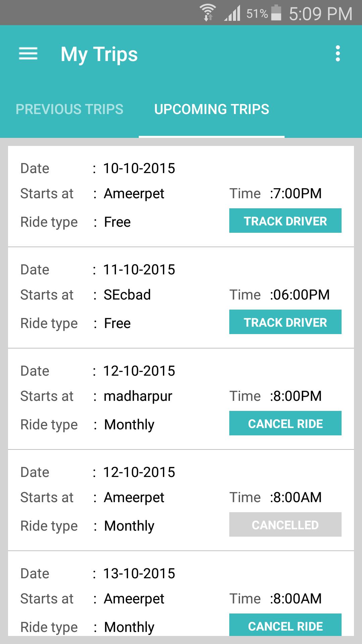The height and width of the screenshot is (644, 362).
Task: Tap the 06:00PM time of SEcbad trip
Action: point(301,295)
